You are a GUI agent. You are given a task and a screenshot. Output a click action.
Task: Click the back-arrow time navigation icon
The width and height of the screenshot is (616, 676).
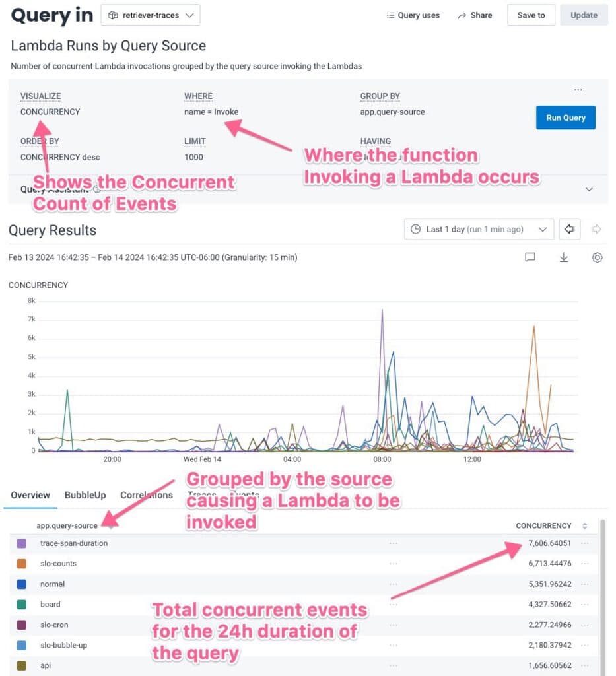click(x=568, y=229)
